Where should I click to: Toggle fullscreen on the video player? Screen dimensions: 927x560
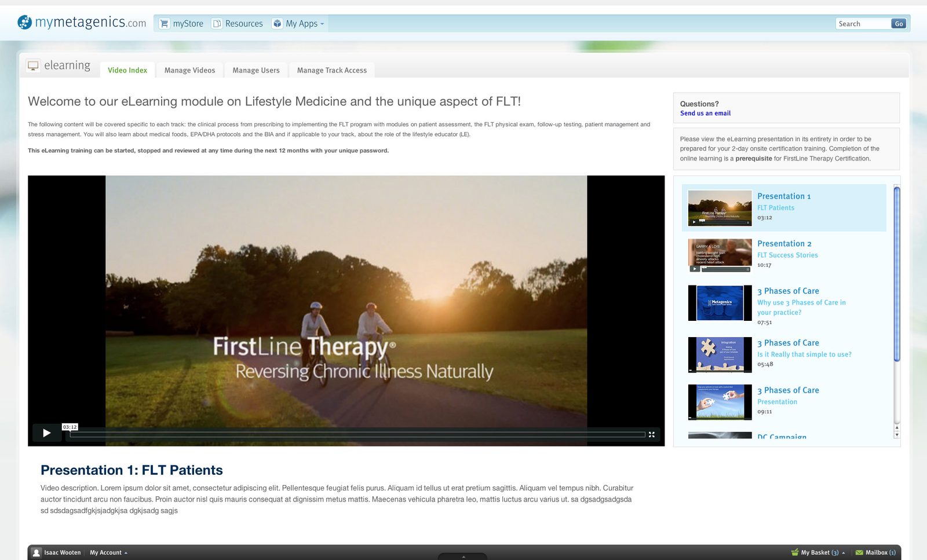[652, 434]
